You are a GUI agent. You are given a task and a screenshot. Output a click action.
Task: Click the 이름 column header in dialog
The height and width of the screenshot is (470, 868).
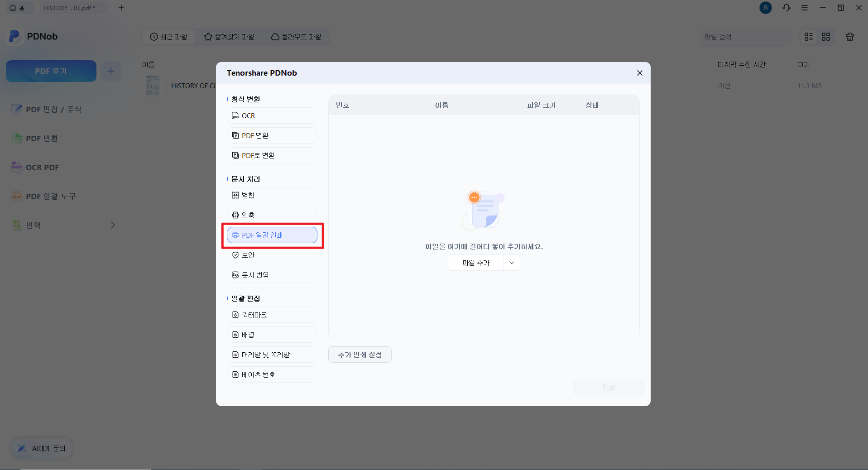442,105
